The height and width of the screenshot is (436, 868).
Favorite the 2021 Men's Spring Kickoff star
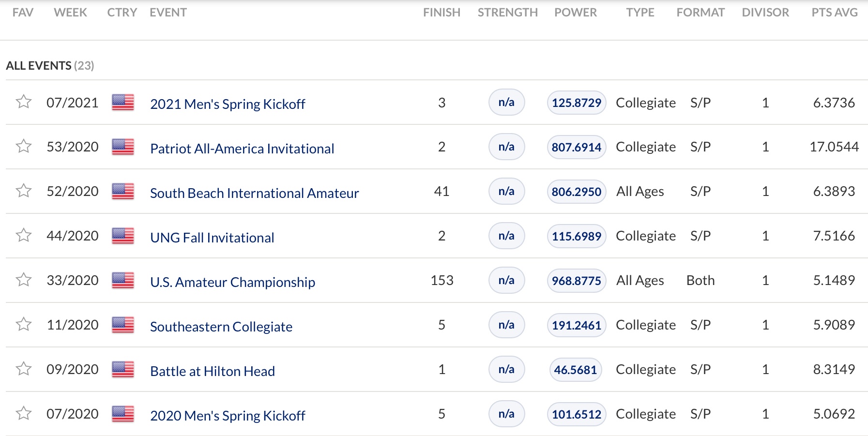(x=24, y=102)
